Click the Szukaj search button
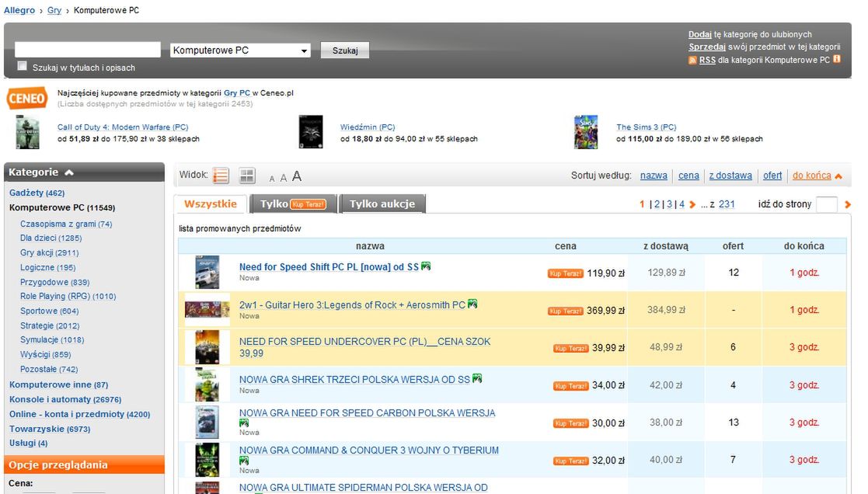Image resolution: width=868 pixels, height=494 pixels. 345,50
